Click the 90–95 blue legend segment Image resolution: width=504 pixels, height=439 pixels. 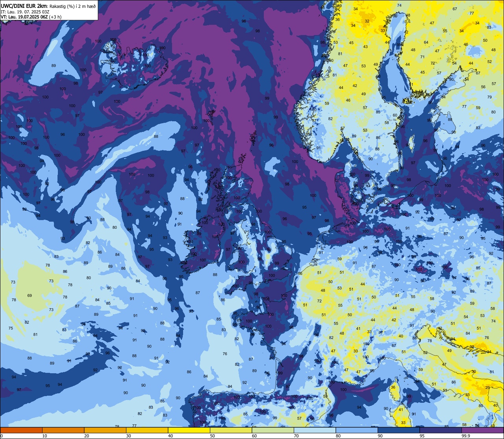398,430
